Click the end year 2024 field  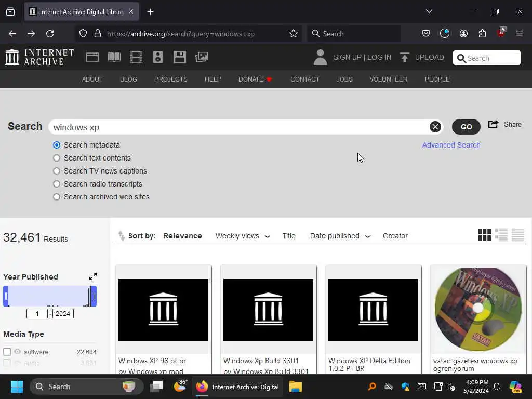coord(63,313)
